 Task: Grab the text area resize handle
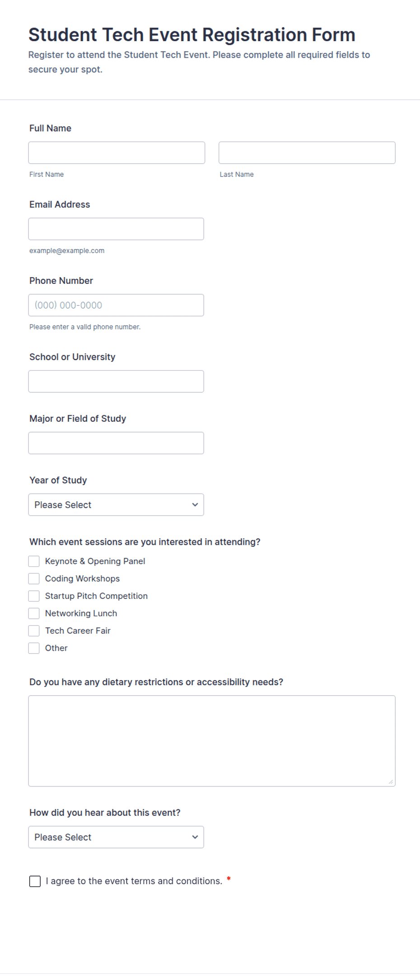pos(391,782)
